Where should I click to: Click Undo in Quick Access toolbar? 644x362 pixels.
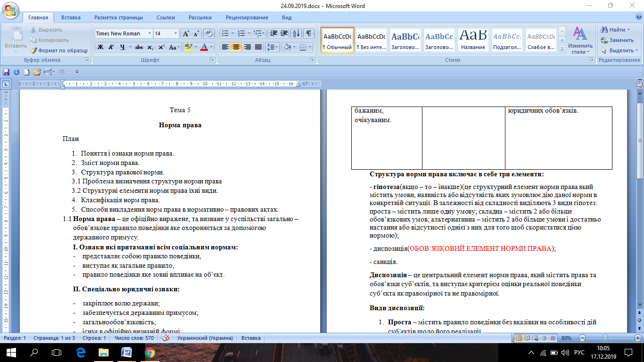pyautogui.click(x=61, y=72)
